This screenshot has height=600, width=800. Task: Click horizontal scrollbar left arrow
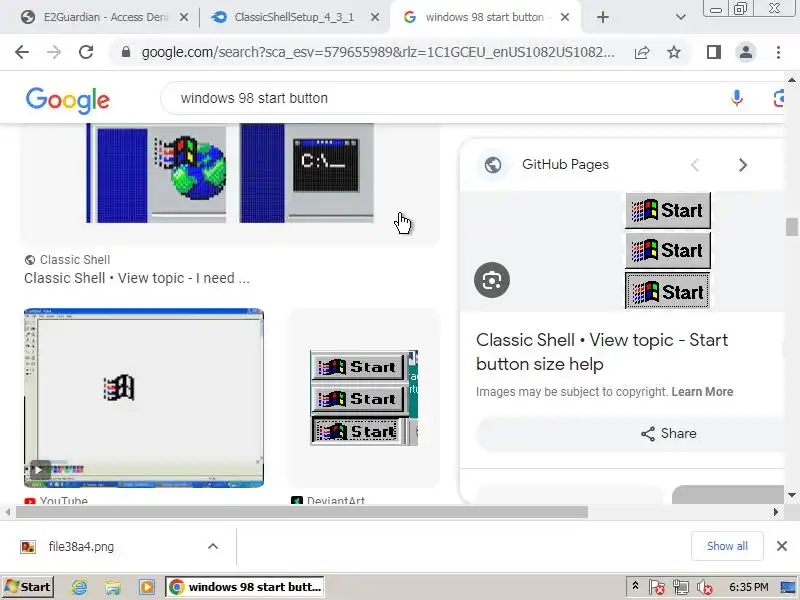coord(8,512)
